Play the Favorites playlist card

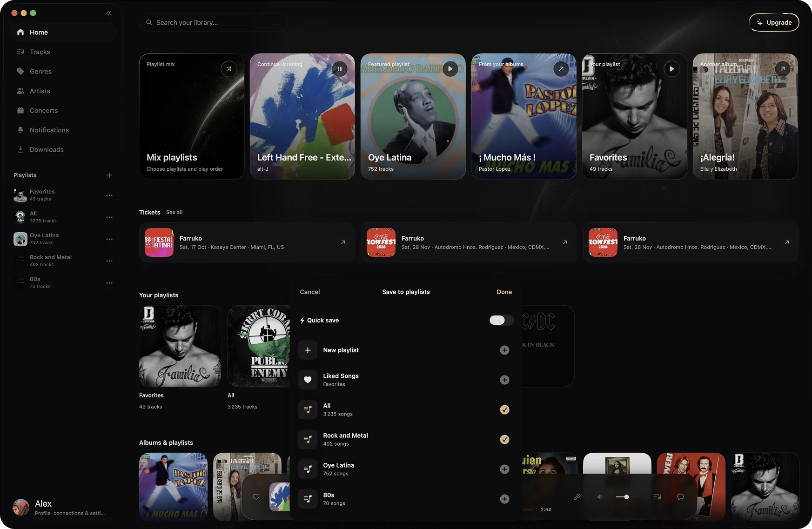(672, 69)
